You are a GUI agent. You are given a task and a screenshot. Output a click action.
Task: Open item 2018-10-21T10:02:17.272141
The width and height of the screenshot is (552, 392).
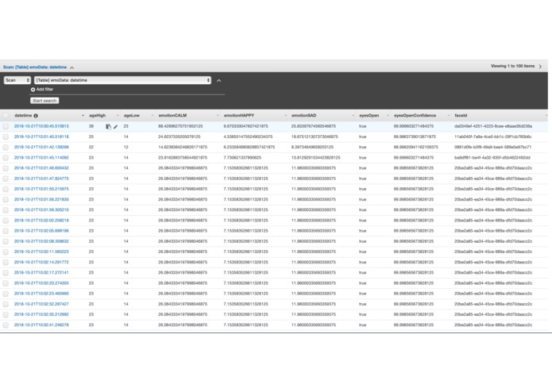(x=41, y=273)
